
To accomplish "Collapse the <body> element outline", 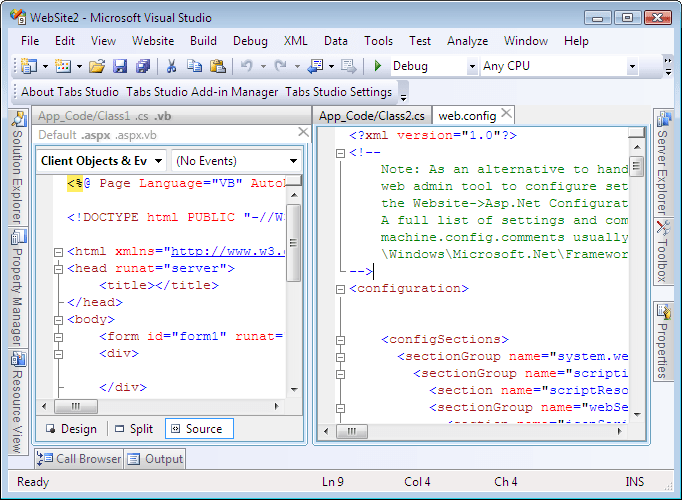I will (58, 320).
